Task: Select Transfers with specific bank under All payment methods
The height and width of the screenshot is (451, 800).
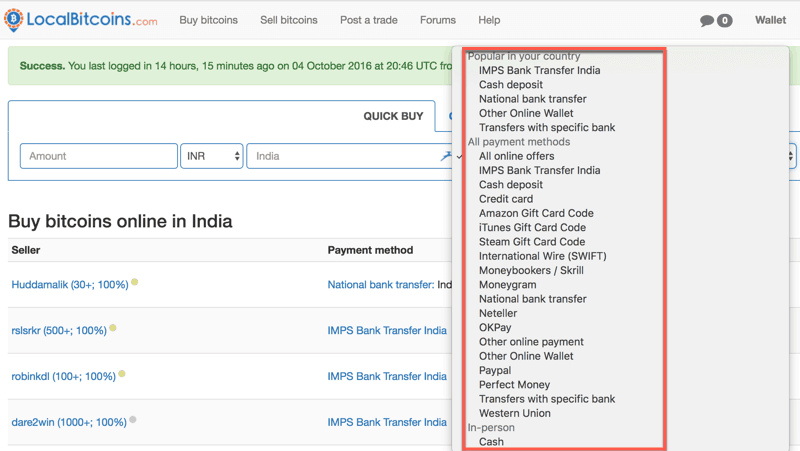Action: tap(547, 399)
